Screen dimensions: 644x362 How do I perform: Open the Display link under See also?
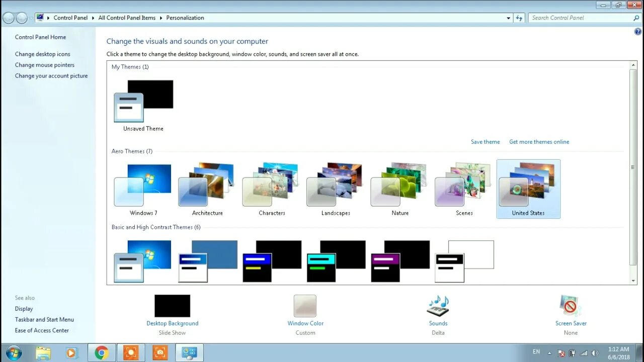(x=24, y=309)
